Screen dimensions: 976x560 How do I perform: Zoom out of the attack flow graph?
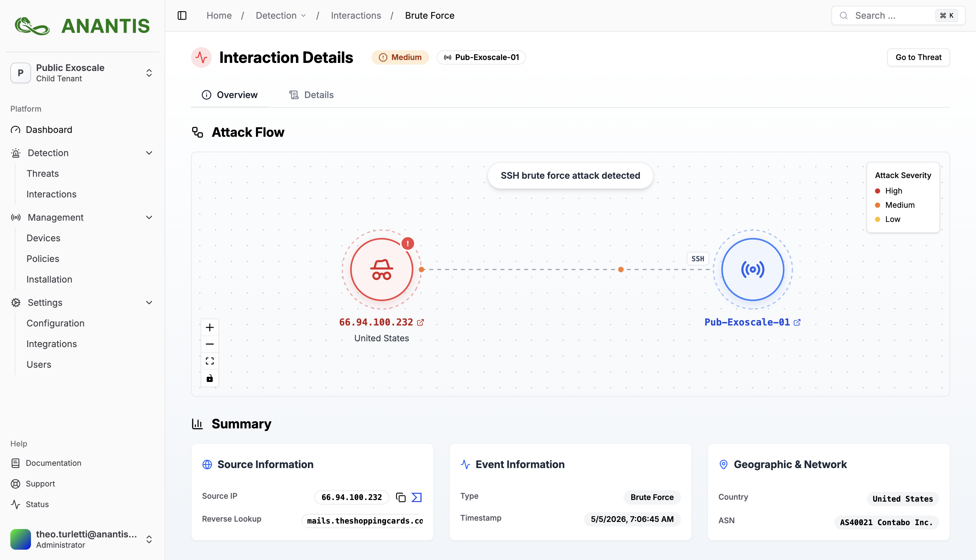pyautogui.click(x=210, y=344)
